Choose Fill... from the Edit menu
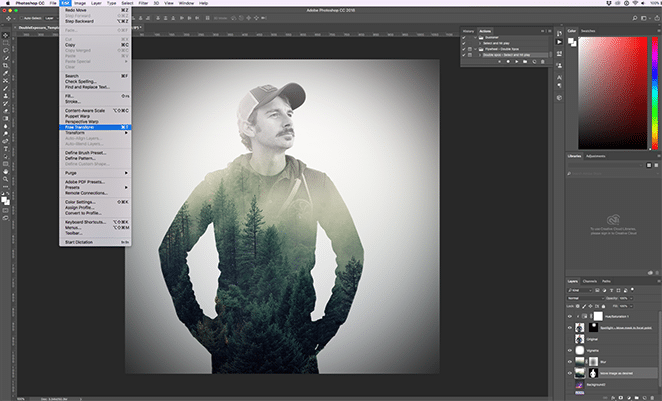Viewport: 662px width, 401px height. 95,96
